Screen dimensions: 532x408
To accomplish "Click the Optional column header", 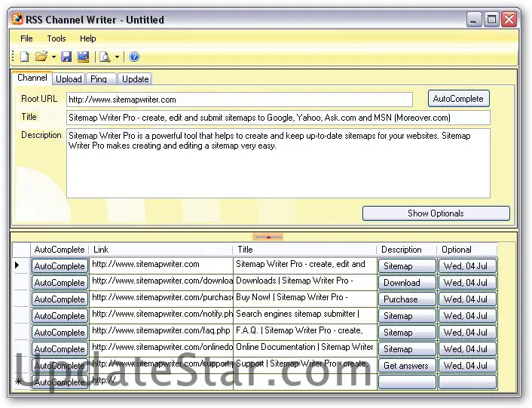I will [x=467, y=250].
